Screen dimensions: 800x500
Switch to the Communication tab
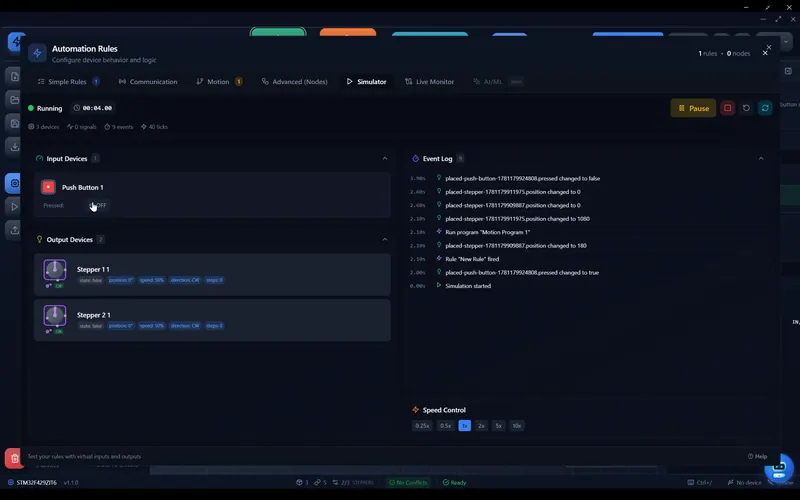[148, 82]
